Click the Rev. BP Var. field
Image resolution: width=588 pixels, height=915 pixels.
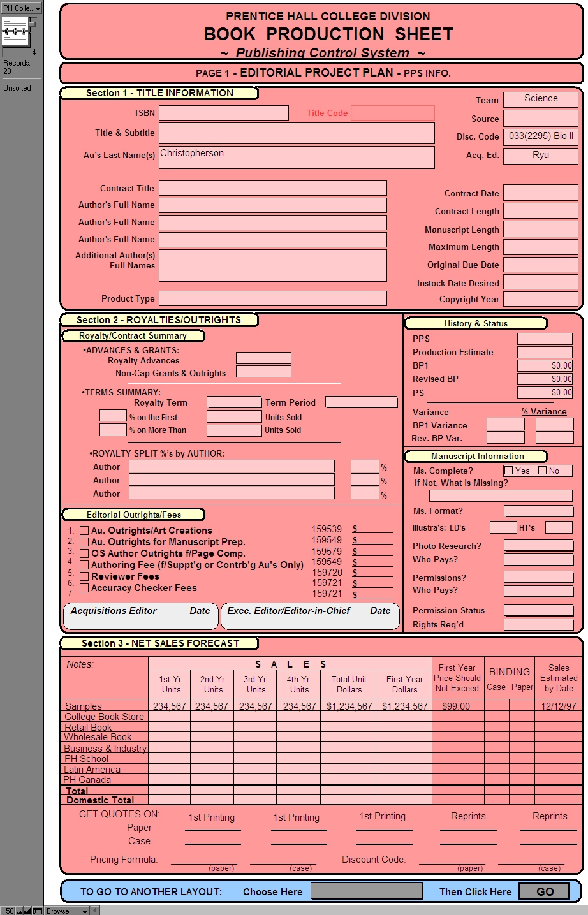point(506,437)
